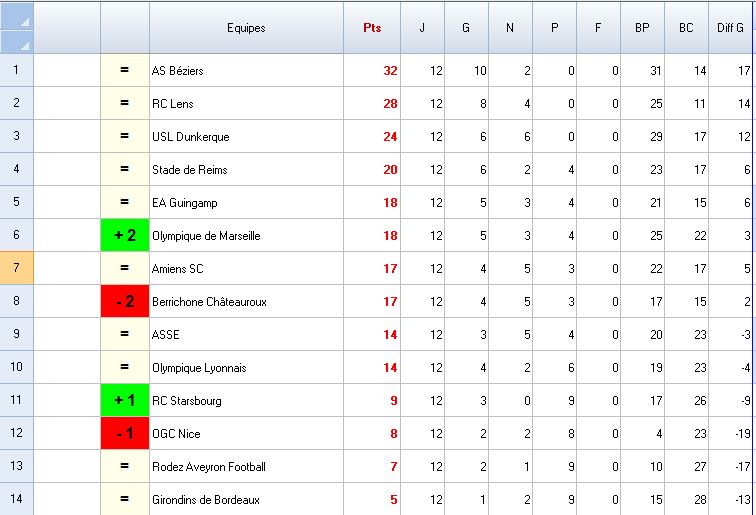Select the red -1 cell for OGC Nice

[125, 434]
